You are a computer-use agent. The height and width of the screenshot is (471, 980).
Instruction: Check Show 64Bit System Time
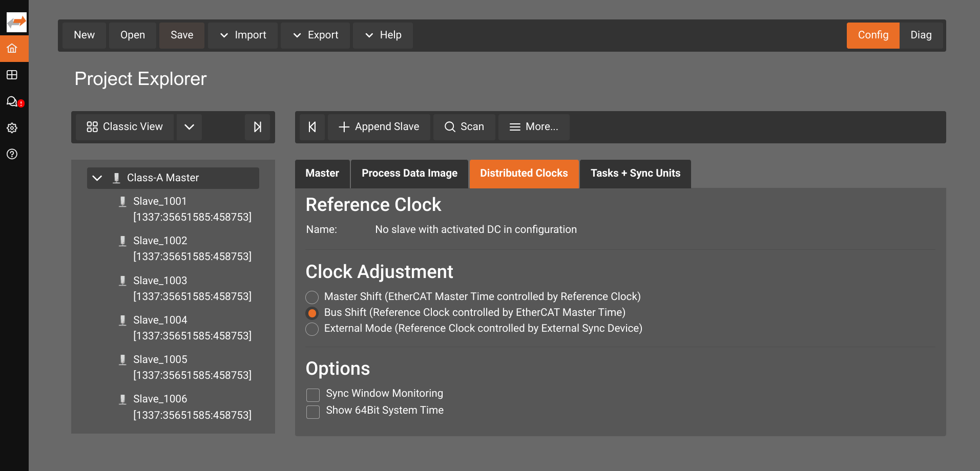click(x=313, y=412)
